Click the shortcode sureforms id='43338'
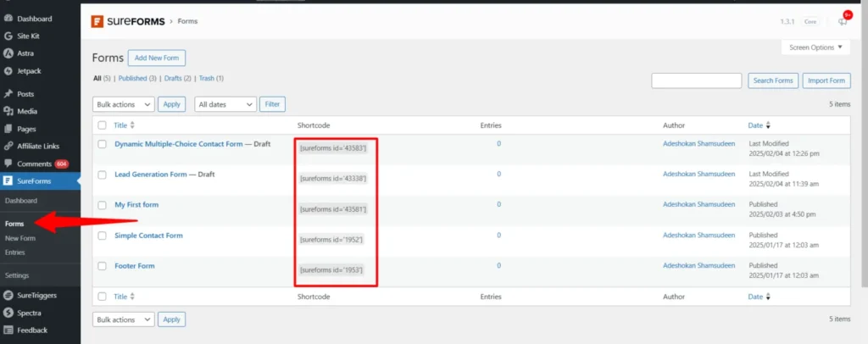This screenshot has height=344, width=868. [x=332, y=179]
